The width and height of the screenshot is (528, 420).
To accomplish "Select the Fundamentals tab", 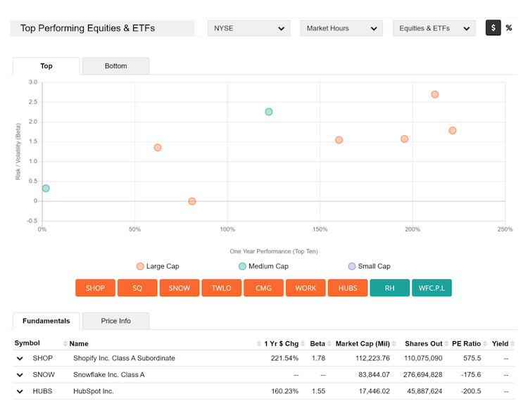I will [x=46, y=321].
